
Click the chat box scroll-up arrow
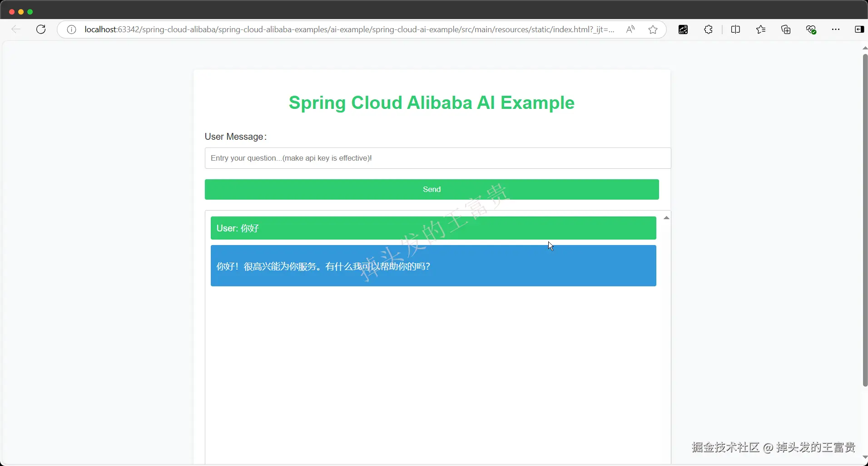[666, 218]
